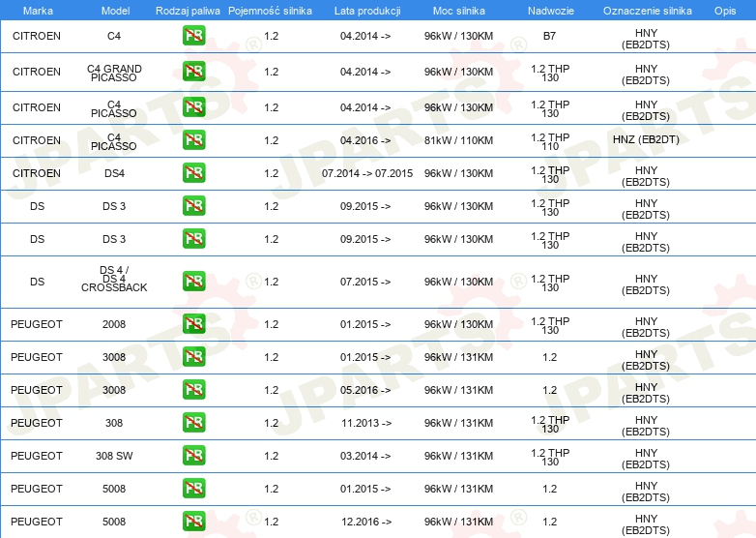Click fuel icon in Peugeot 5008 12.2016 row
Screen dimensions: 756x538
(193, 522)
